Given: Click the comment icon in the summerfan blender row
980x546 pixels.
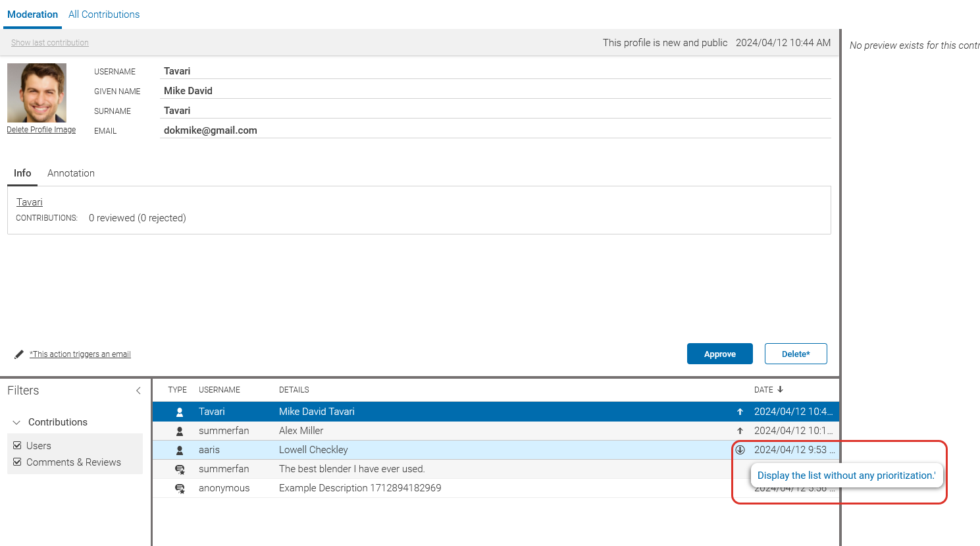Looking at the screenshot, I should [x=179, y=469].
